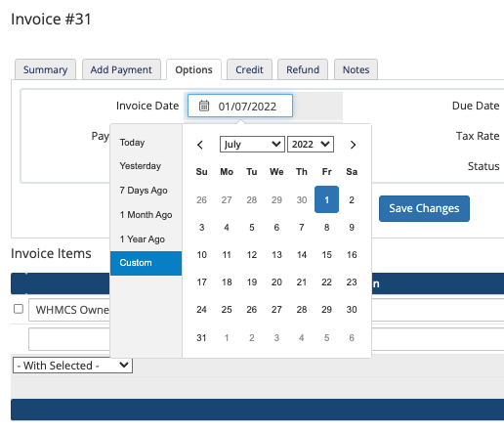Select July 13 in the calendar
The height and width of the screenshot is (433, 504).
276,254
